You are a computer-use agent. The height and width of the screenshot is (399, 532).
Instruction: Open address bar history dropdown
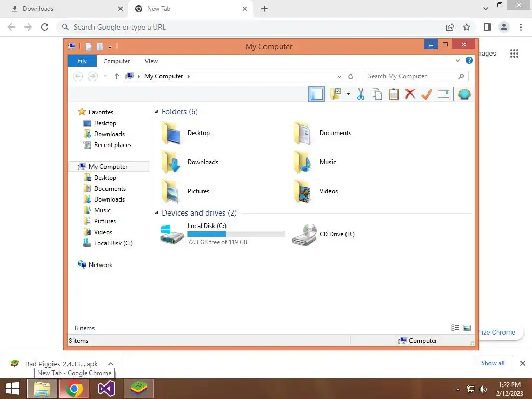pyautogui.click(x=339, y=76)
